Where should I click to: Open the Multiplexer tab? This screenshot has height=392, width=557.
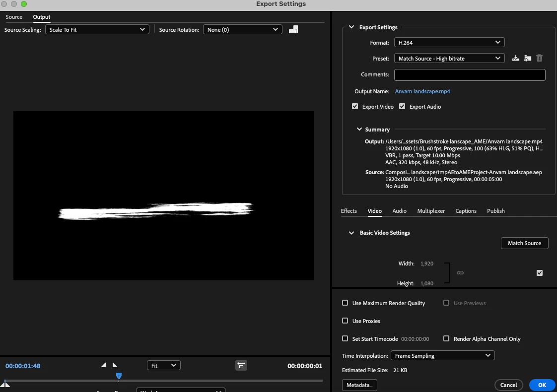[x=431, y=211]
